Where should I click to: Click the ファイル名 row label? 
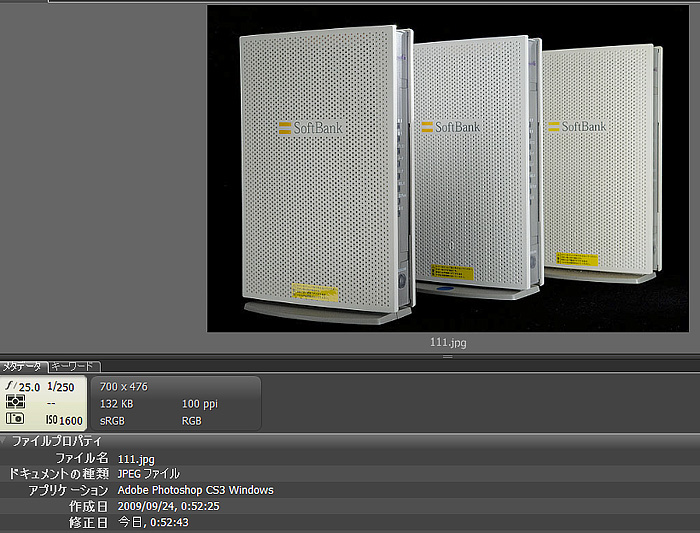click(x=82, y=458)
